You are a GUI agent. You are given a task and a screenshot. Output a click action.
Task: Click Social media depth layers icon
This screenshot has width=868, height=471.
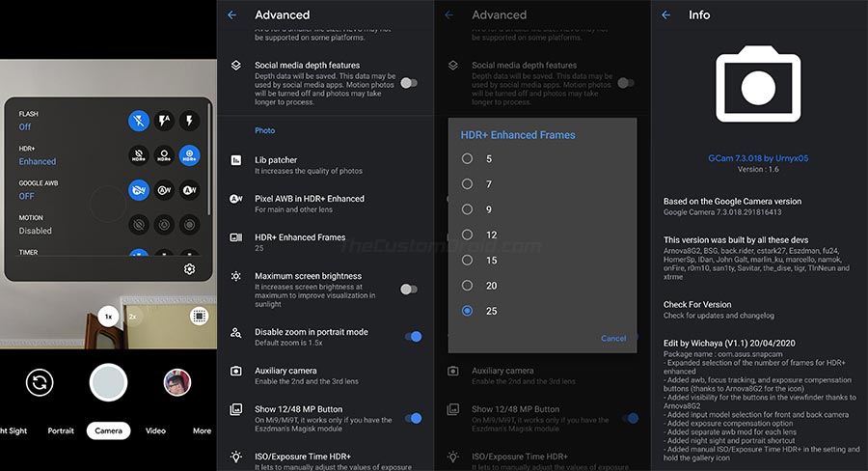(236, 66)
